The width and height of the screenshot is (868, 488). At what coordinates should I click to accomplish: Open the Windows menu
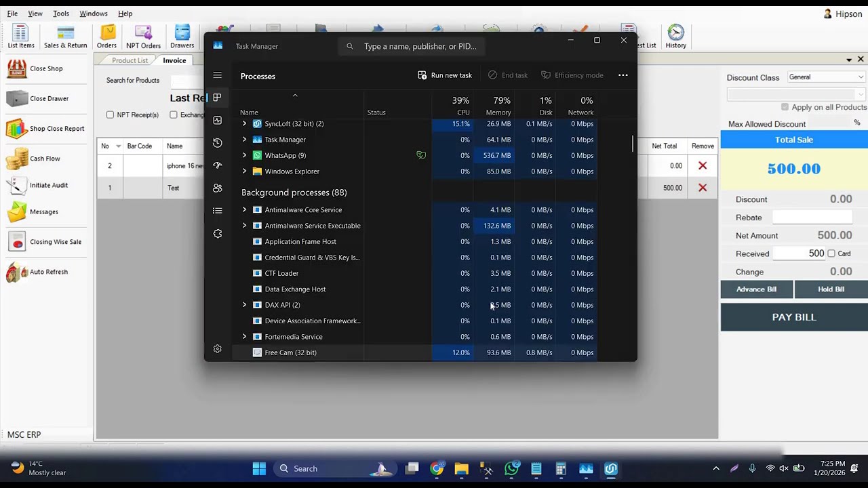pos(94,14)
